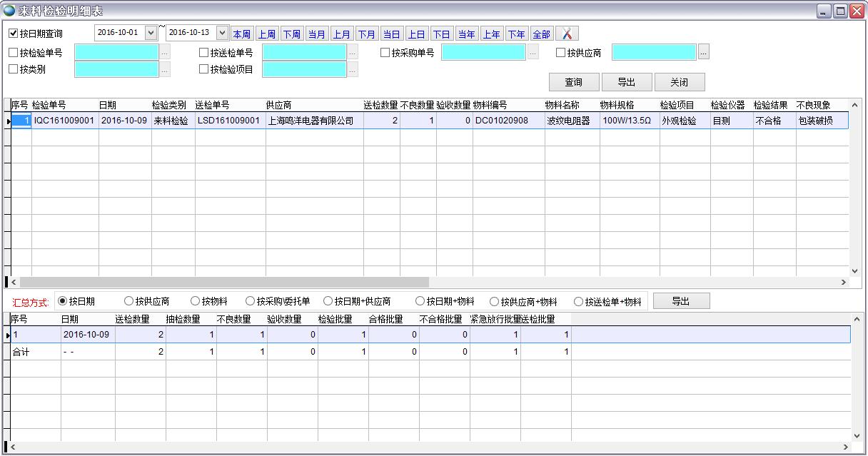The width and height of the screenshot is (868, 456).
Task: Click ellipsis button beside 按送检单号 field
Action: [352, 52]
